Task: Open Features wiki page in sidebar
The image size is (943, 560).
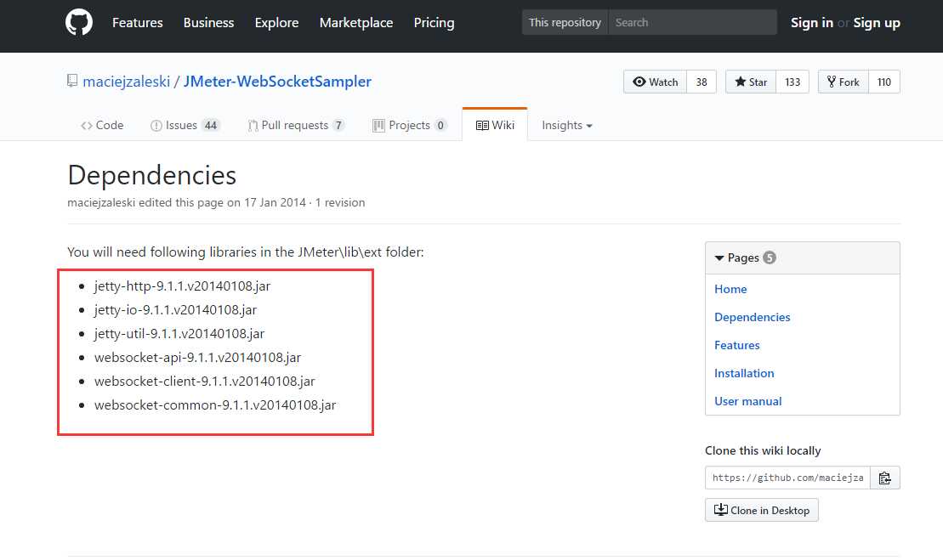Action: tap(736, 346)
